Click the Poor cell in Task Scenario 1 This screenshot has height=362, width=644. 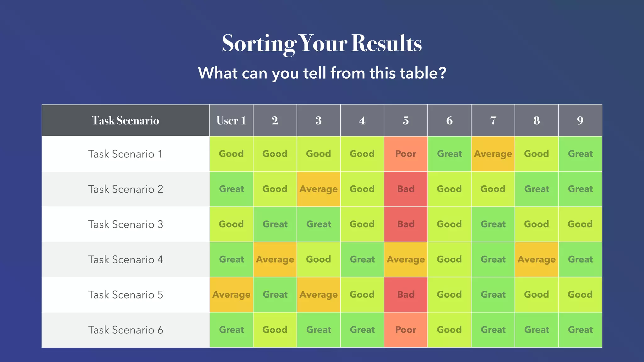406,154
